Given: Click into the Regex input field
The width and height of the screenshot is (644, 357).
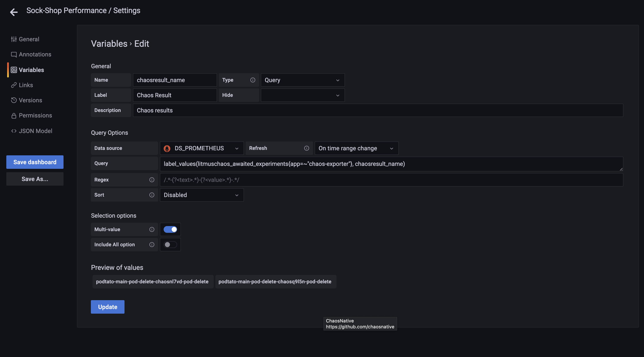Looking at the screenshot, I should [x=391, y=180].
